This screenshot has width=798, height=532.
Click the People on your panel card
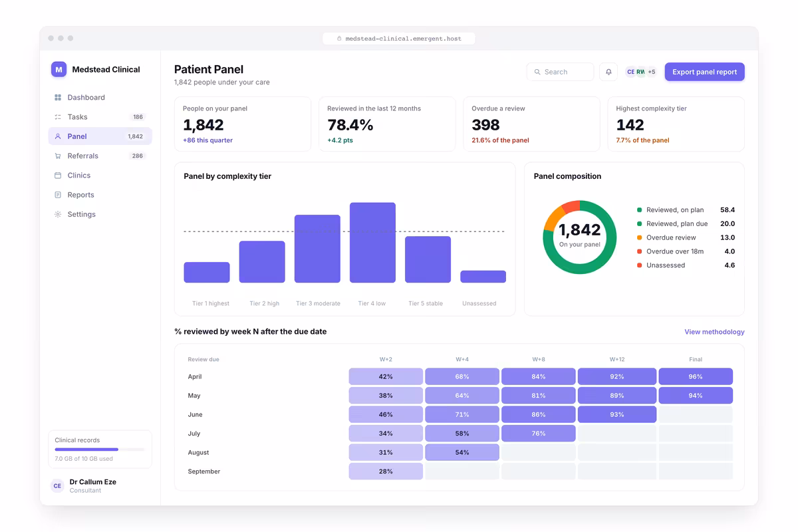[x=243, y=124]
